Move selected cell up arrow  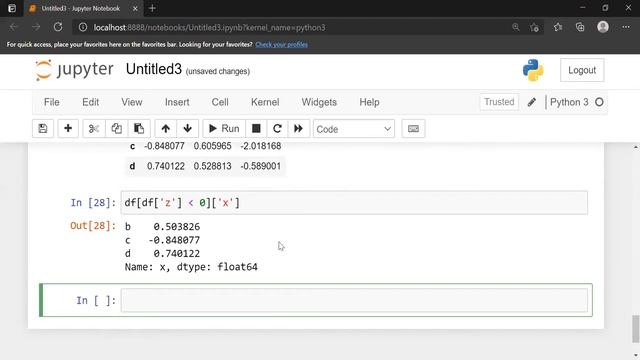pyautogui.click(x=165, y=129)
